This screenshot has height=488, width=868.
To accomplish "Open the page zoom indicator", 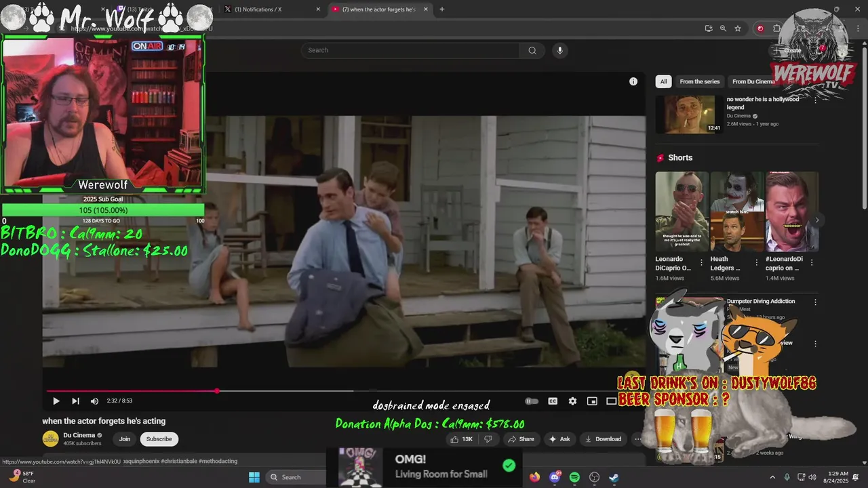I will 723,28.
